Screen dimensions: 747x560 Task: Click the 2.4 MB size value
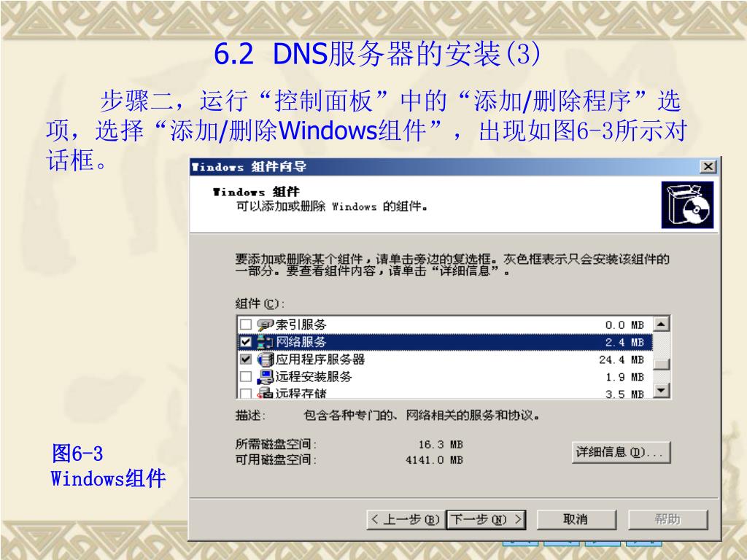[x=624, y=343]
